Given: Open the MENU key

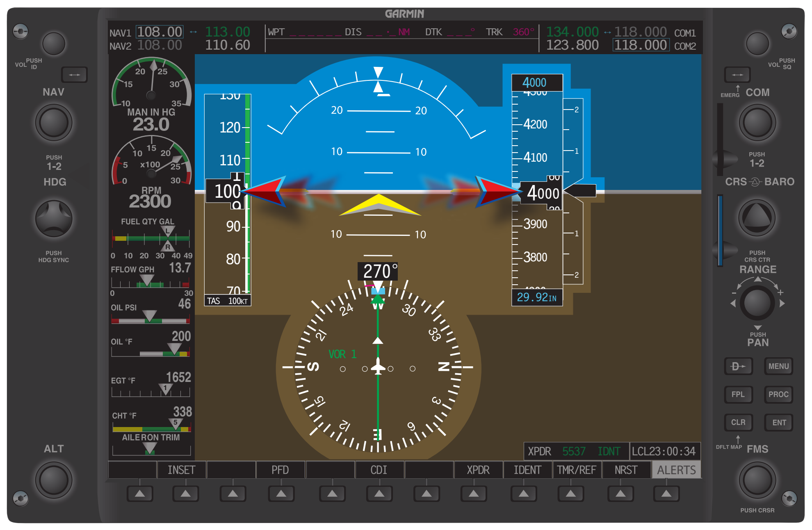Looking at the screenshot, I should tap(778, 366).
